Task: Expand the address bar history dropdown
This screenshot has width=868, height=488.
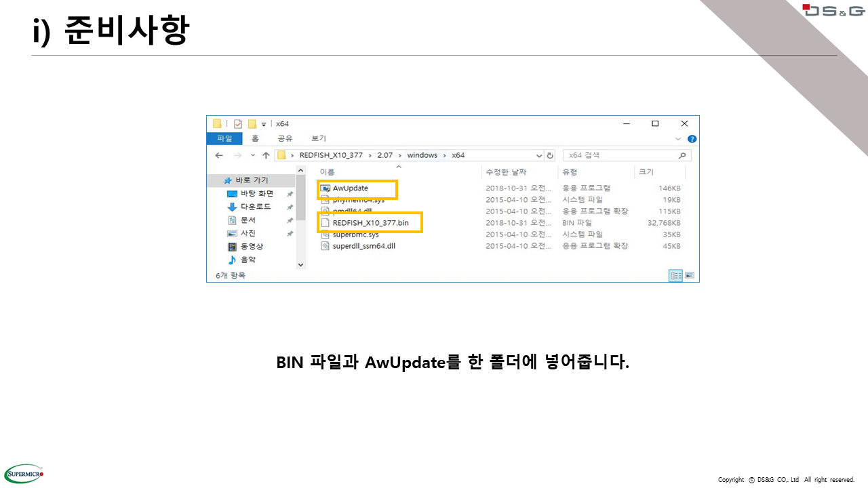Action: click(x=539, y=155)
